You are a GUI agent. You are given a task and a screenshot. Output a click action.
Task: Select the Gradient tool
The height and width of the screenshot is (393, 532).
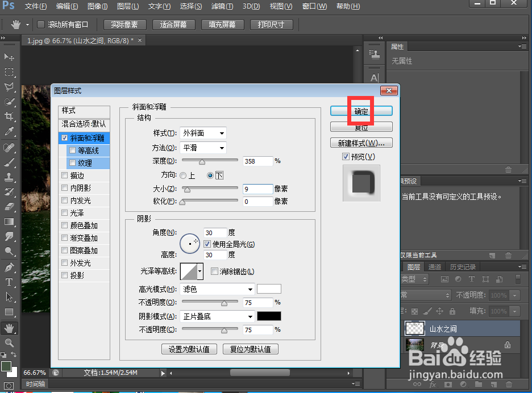click(9, 221)
